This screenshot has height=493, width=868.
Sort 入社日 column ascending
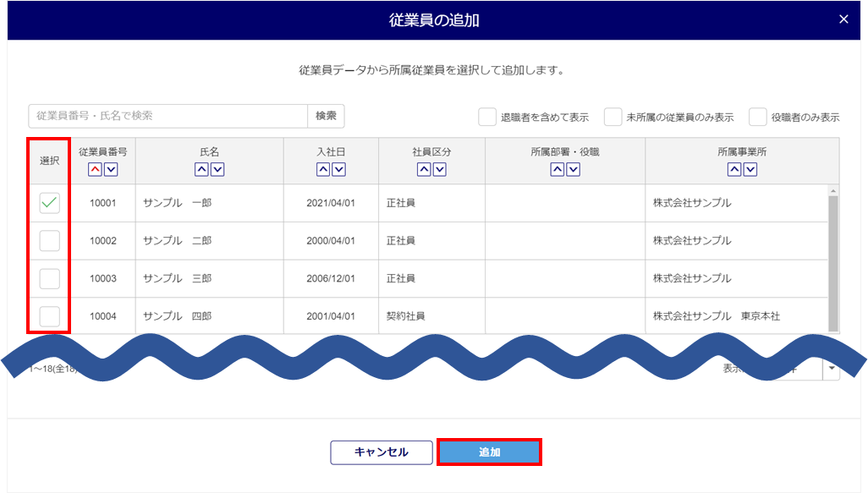tap(323, 170)
